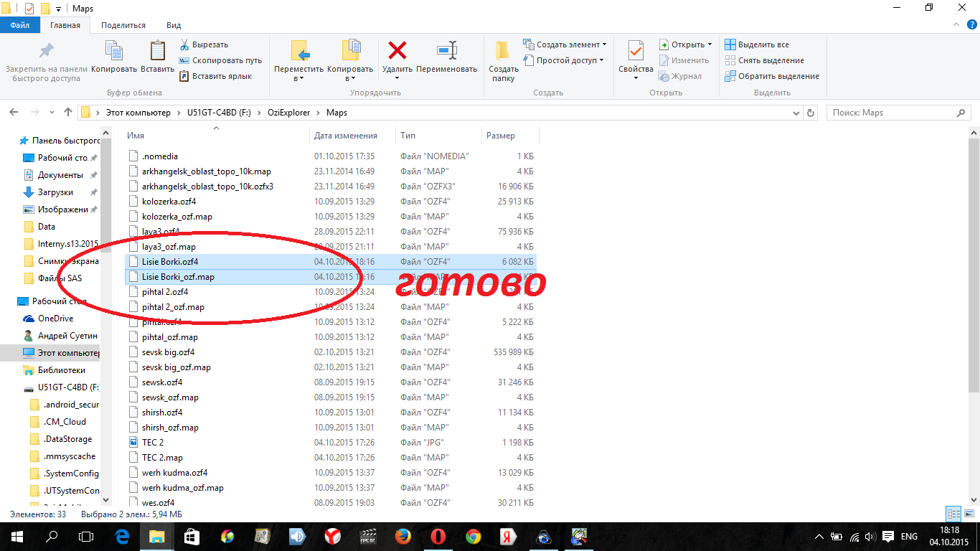Click the Cut (Вырезать) scissors icon
The width and height of the screenshot is (980, 551).
184,44
